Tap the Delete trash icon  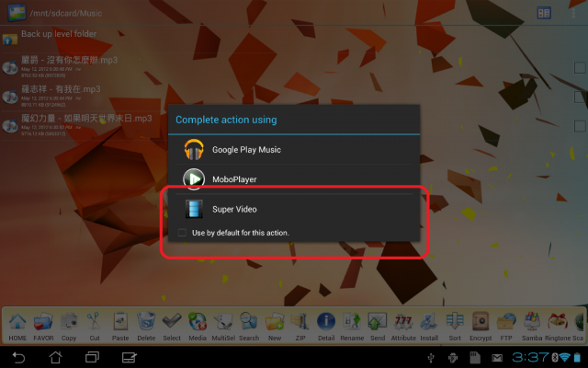point(146,326)
